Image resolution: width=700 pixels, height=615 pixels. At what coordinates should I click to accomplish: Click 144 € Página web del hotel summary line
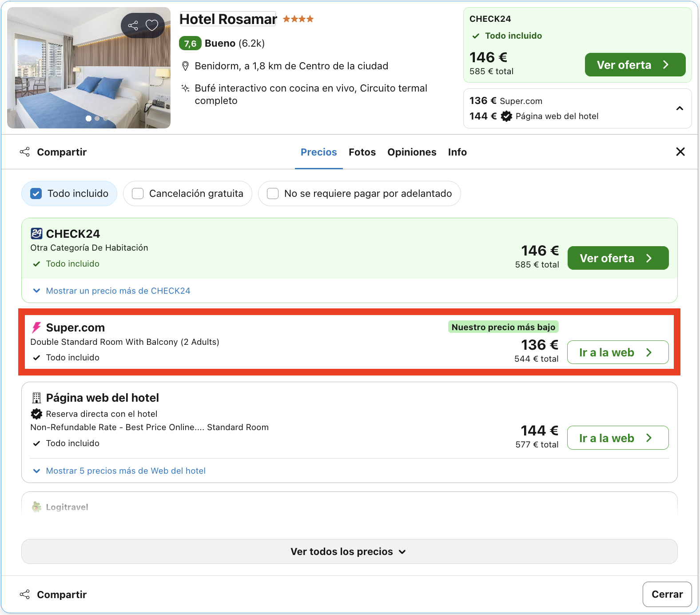pyautogui.click(x=534, y=116)
